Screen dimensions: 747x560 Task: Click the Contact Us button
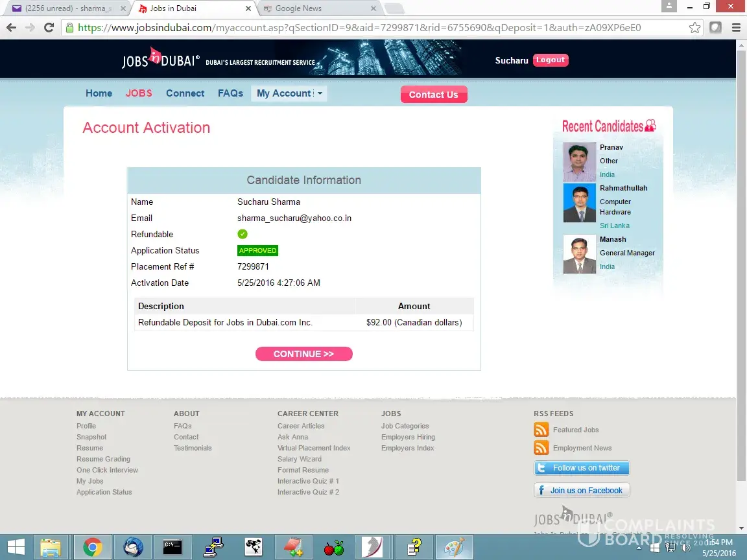click(x=433, y=95)
